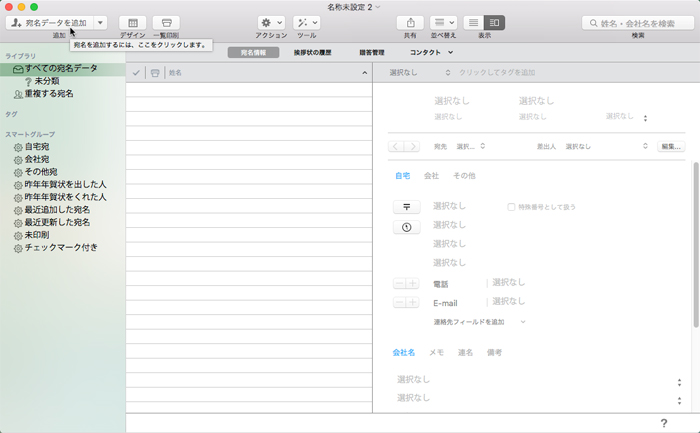Click the address history clock icon
Screen dimensions: 700x433
(x=407, y=227)
